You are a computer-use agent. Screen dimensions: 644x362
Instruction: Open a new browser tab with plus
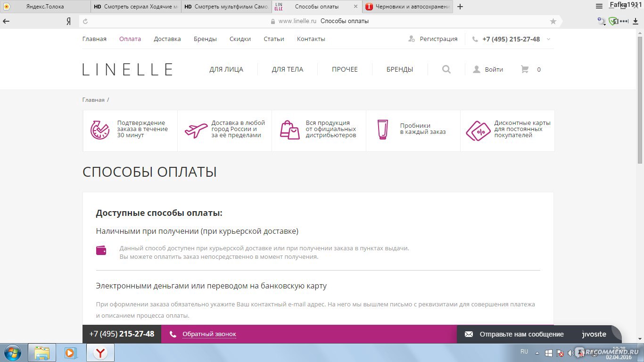point(460,7)
